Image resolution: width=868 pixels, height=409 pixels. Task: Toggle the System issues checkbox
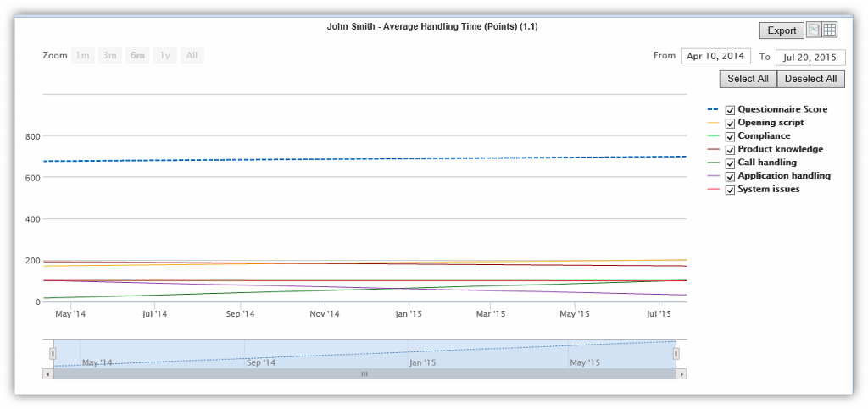(x=730, y=191)
